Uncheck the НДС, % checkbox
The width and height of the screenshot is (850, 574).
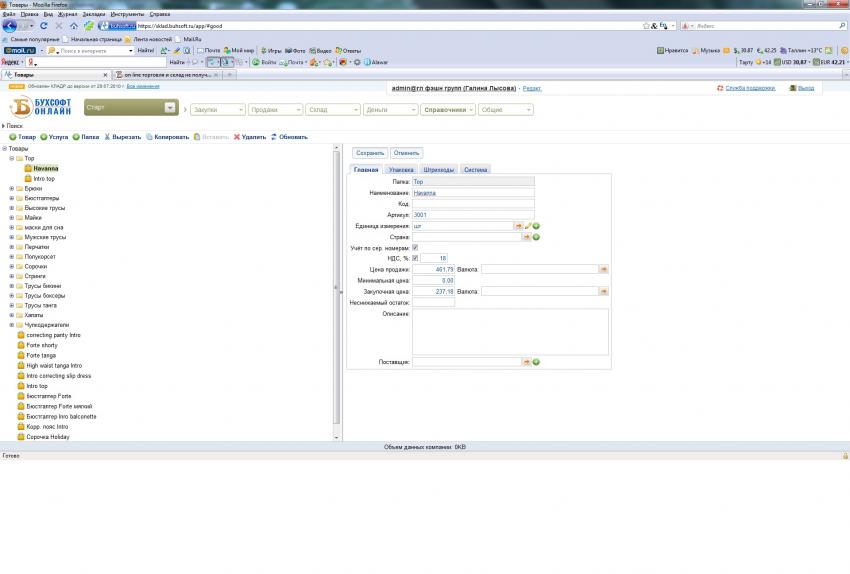(x=416, y=258)
